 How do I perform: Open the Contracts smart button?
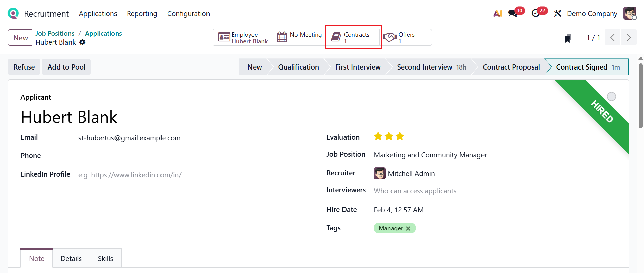click(353, 37)
